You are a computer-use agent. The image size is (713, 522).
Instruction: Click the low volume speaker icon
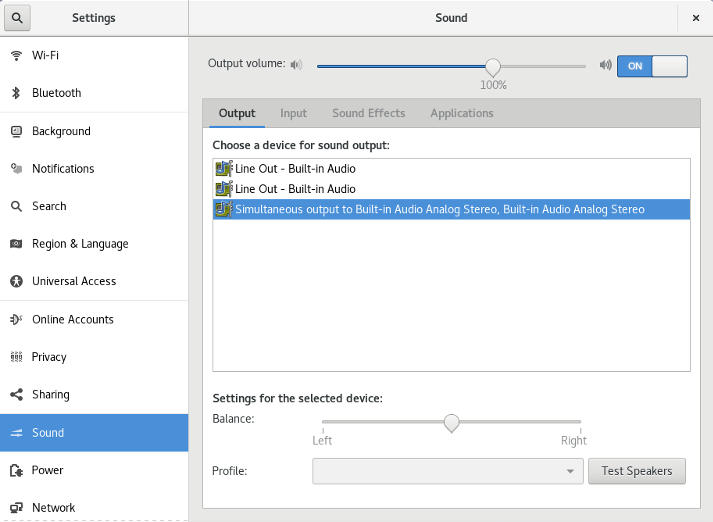296,66
